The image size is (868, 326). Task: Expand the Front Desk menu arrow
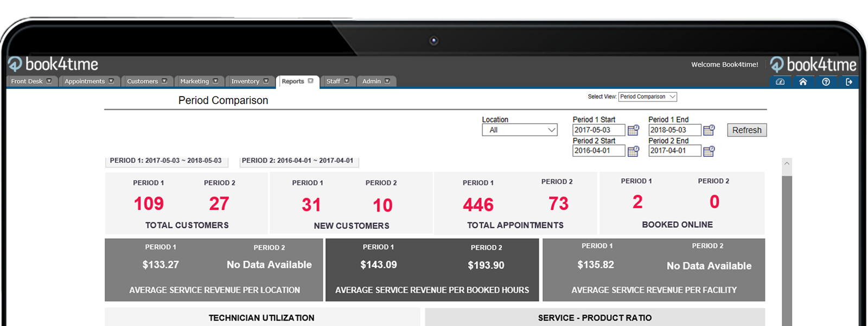(x=49, y=81)
